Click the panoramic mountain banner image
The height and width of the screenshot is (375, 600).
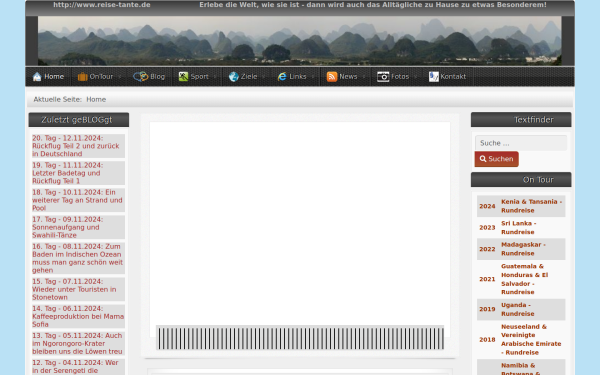tap(300, 41)
